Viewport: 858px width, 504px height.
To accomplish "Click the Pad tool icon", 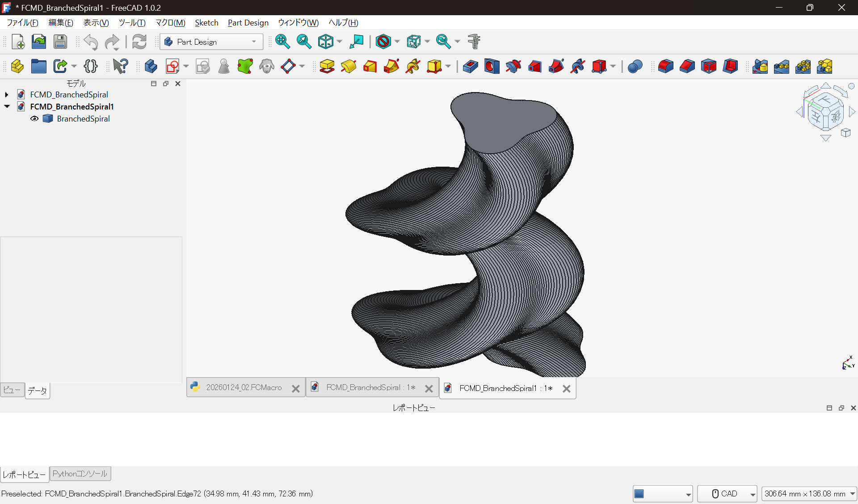I will click(327, 67).
